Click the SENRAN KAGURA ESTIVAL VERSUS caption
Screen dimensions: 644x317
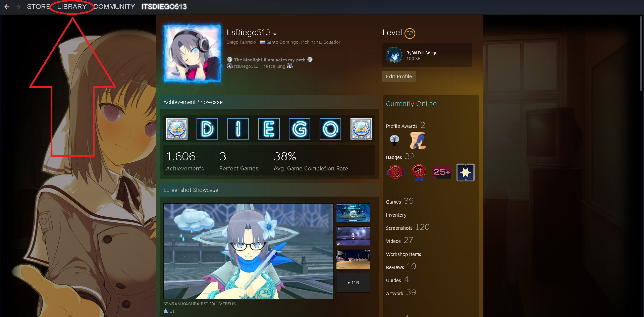tap(200, 304)
